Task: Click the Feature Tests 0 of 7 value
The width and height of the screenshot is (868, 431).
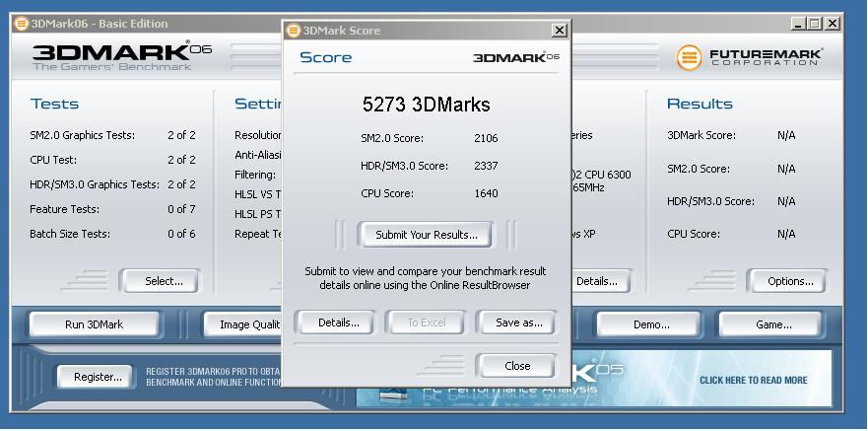Action: (181, 209)
